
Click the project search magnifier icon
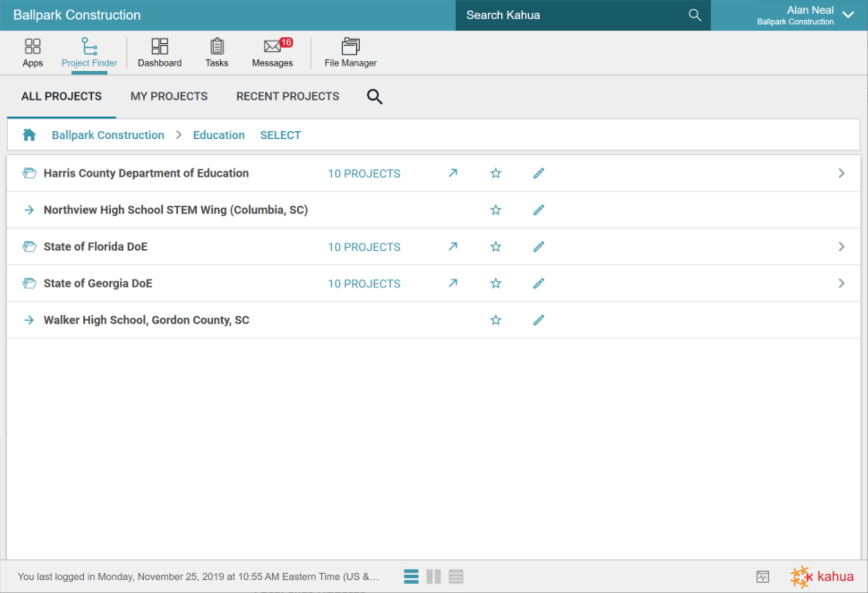click(374, 97)
